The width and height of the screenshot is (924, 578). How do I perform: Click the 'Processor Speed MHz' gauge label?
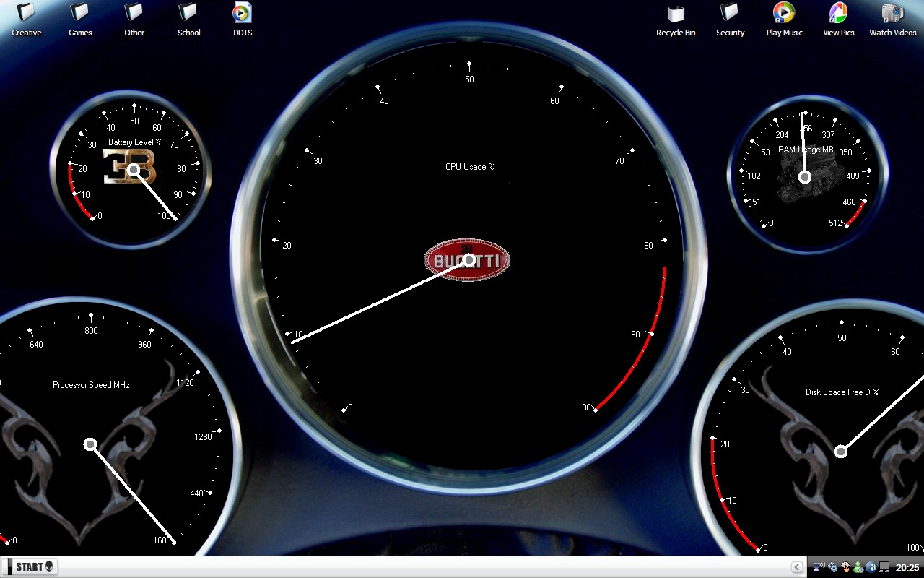click(x=91, y=385)
